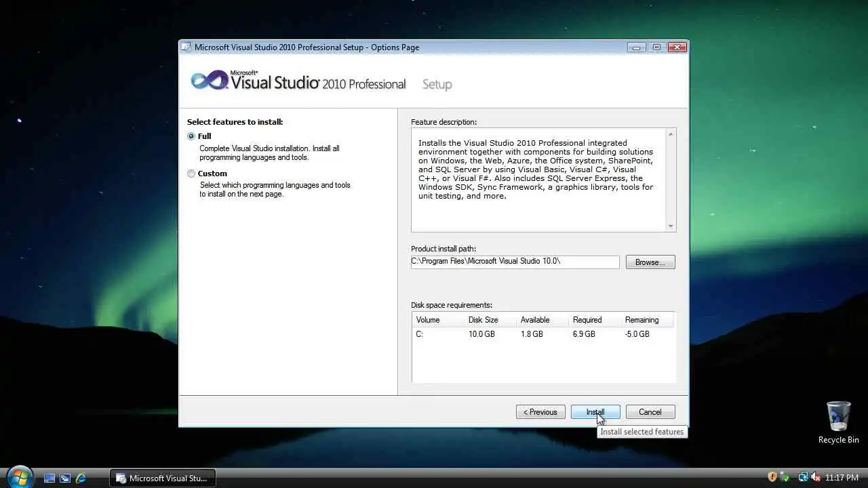Select the Custom installation radio button
Viewport: 868px width, 488px height.
191,174
